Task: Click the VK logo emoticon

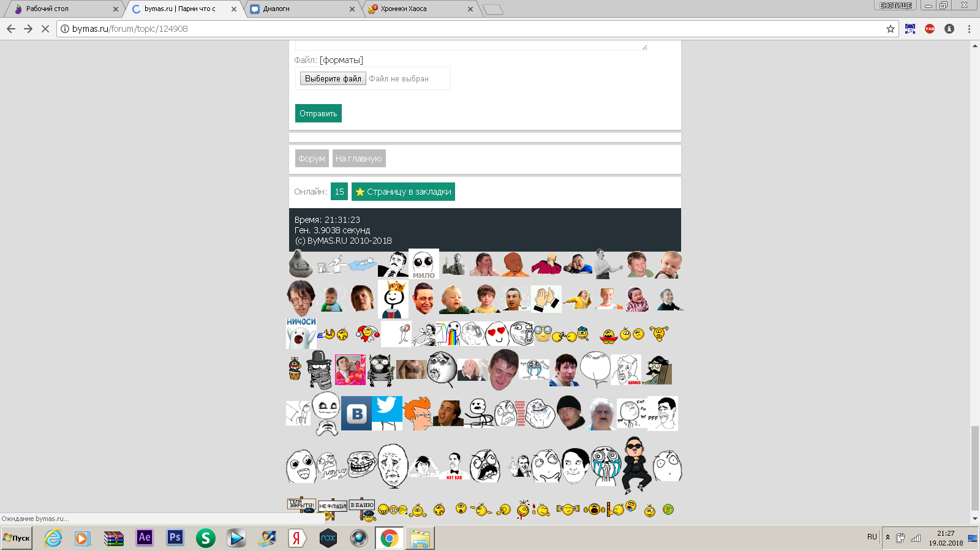Action: (x=356, y=413)
